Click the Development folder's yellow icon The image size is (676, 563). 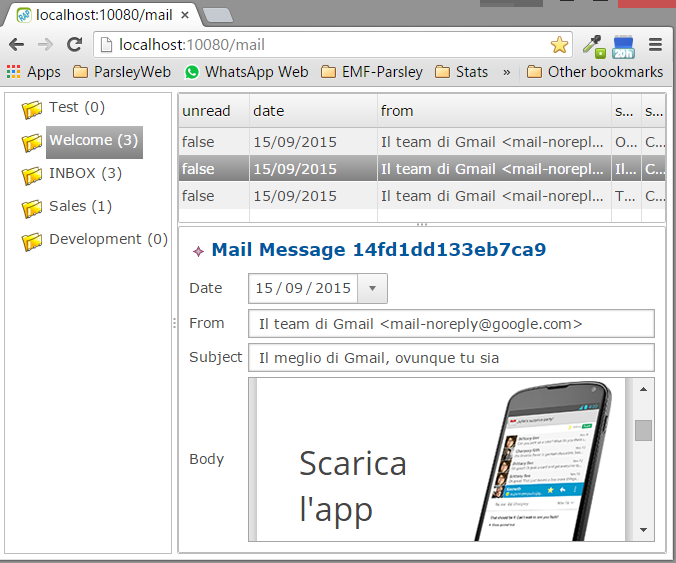[x=32, y=241]
